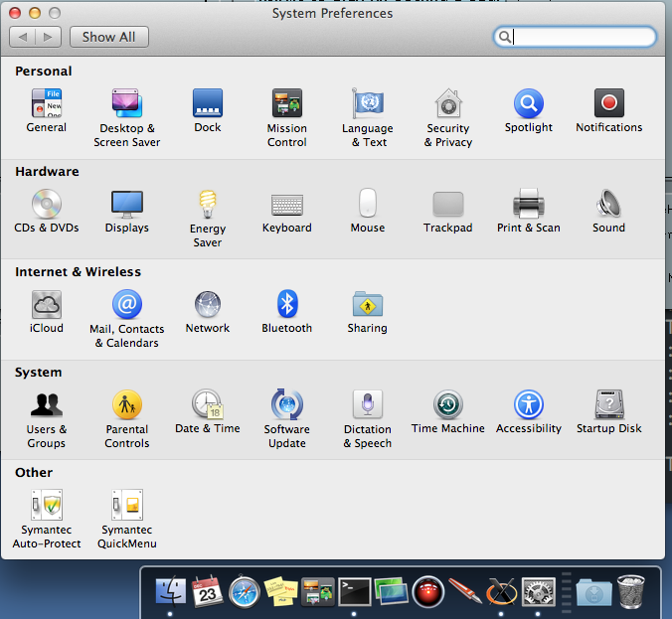Click the System Preferences search field
The height and width of the screenshot is (619, 672).
pyautogui.click(x=575, y=37)
